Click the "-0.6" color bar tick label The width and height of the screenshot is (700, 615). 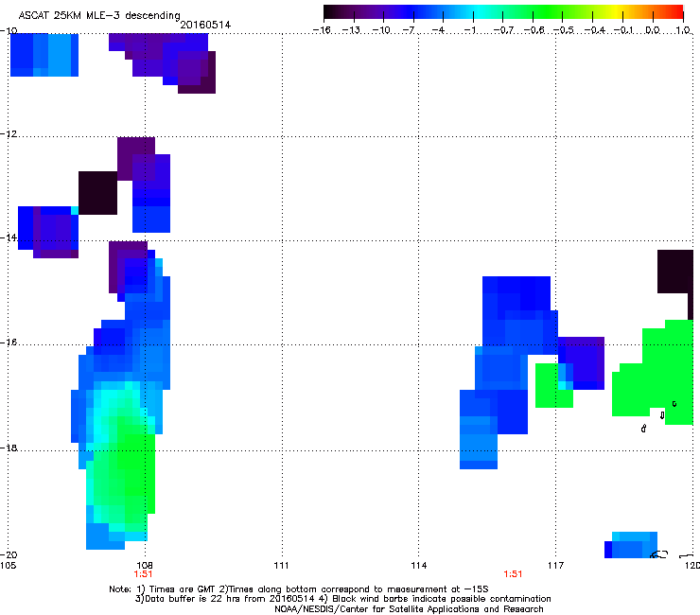tap(534, 30)
